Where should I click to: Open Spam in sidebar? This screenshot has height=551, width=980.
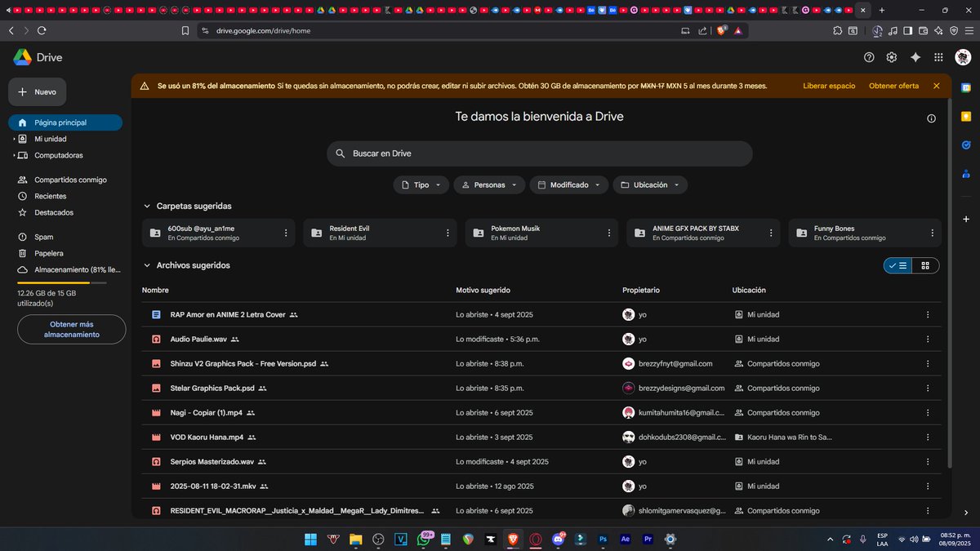click(65, 237)
